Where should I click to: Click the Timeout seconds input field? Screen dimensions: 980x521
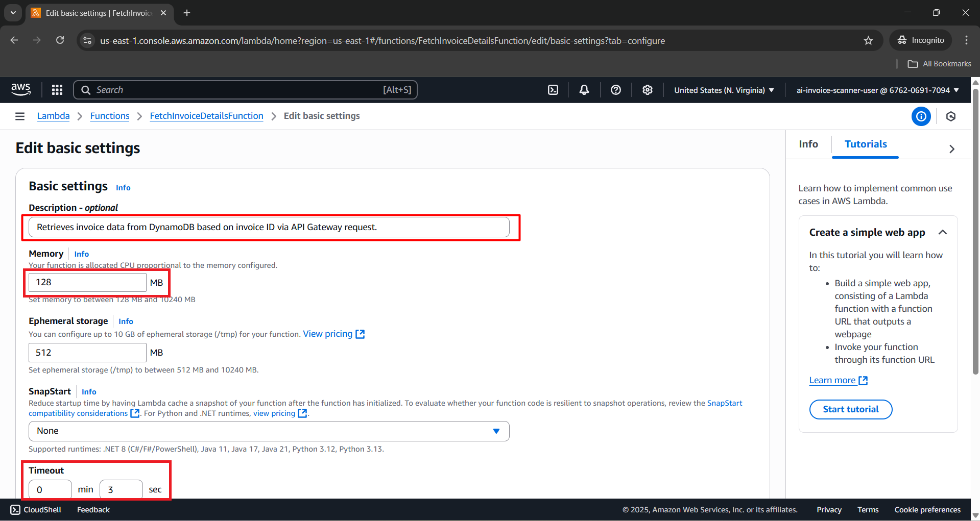click(x=121, y=489)
